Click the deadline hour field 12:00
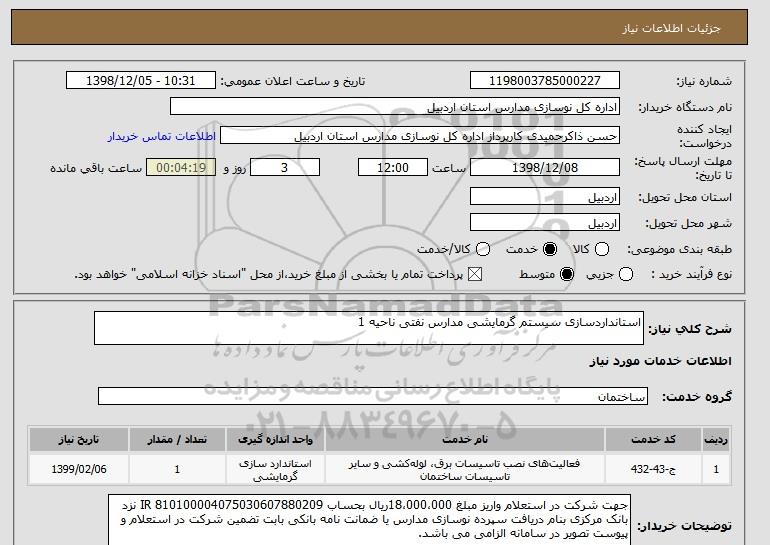 393,167
